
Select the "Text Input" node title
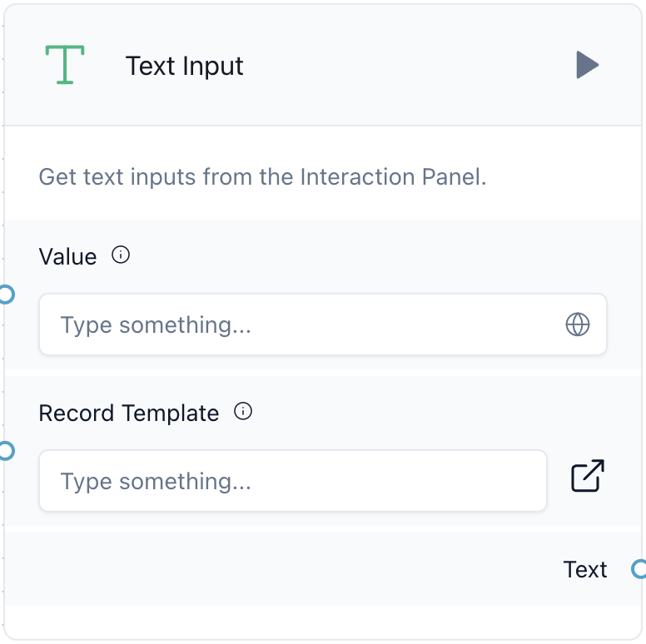[x=184, y=66]
